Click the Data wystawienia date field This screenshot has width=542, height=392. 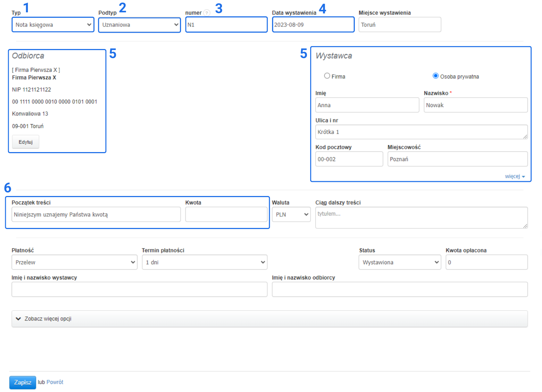tap(313, 25)
